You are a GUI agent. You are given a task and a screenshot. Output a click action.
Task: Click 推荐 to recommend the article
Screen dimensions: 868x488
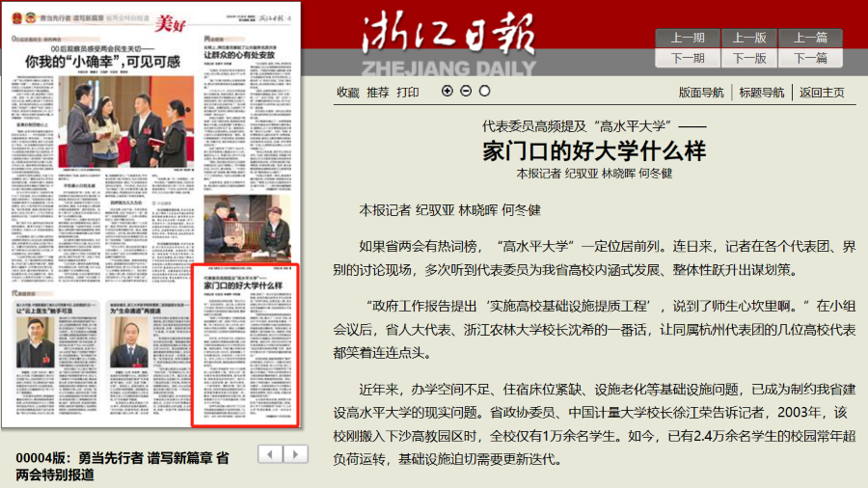tap(378, 93)
